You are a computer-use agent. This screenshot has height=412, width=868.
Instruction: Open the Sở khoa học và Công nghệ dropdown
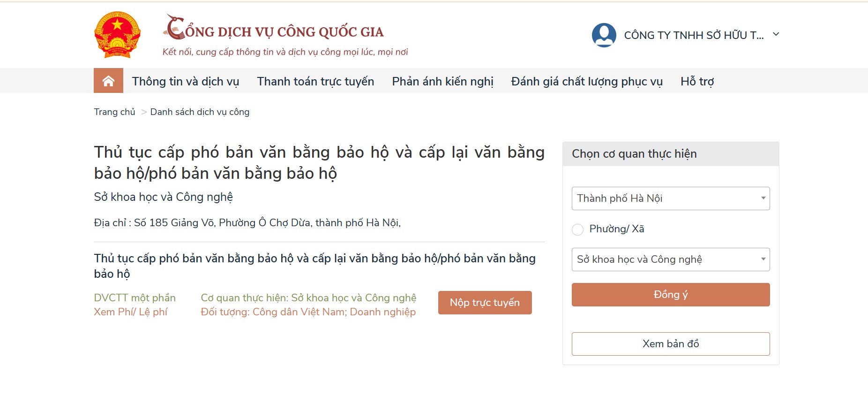click(x=670, y=259)
